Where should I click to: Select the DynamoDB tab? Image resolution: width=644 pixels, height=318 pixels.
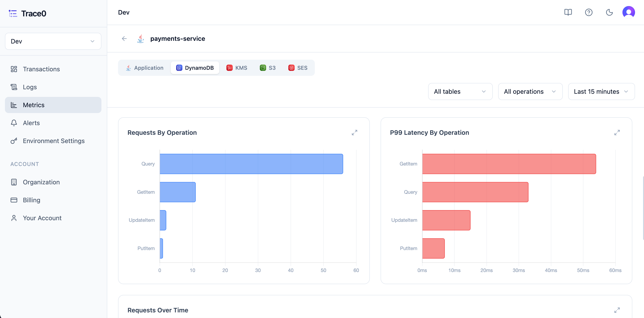(x=195, y=68)
